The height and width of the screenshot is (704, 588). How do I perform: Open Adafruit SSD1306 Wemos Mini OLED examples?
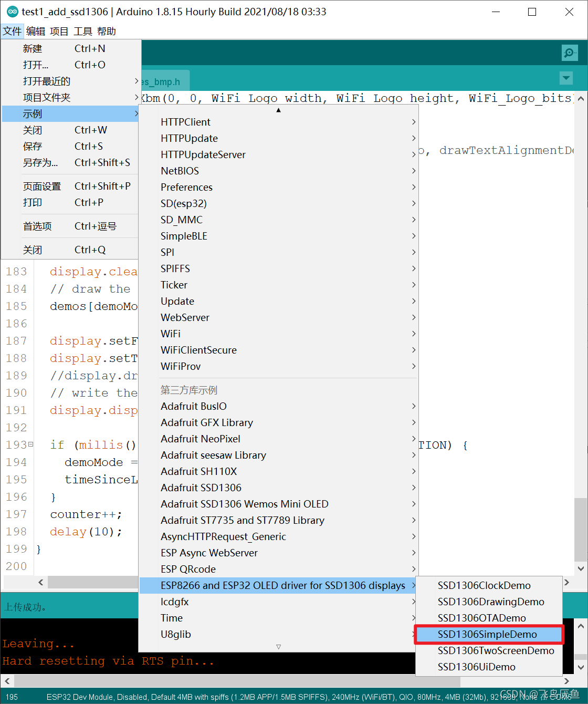click(x=278, y=504)
